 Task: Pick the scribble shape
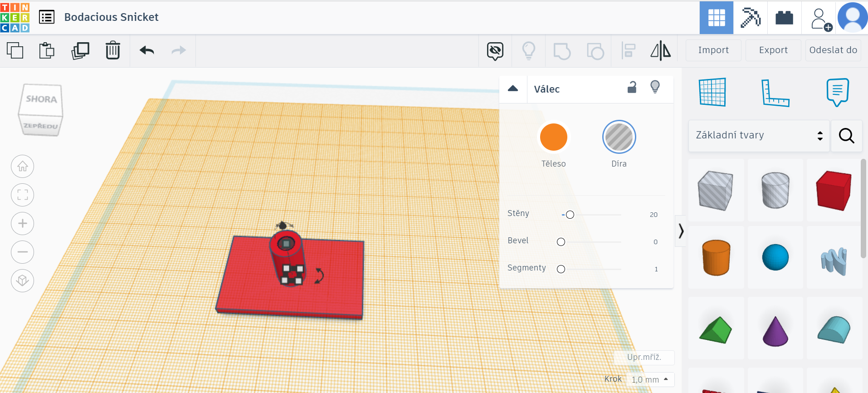coord(834,257)
